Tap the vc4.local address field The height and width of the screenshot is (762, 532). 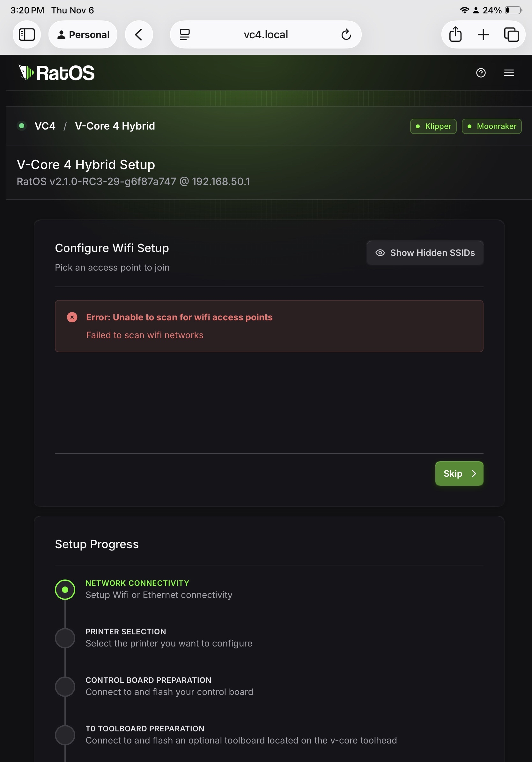pos(266,34)
